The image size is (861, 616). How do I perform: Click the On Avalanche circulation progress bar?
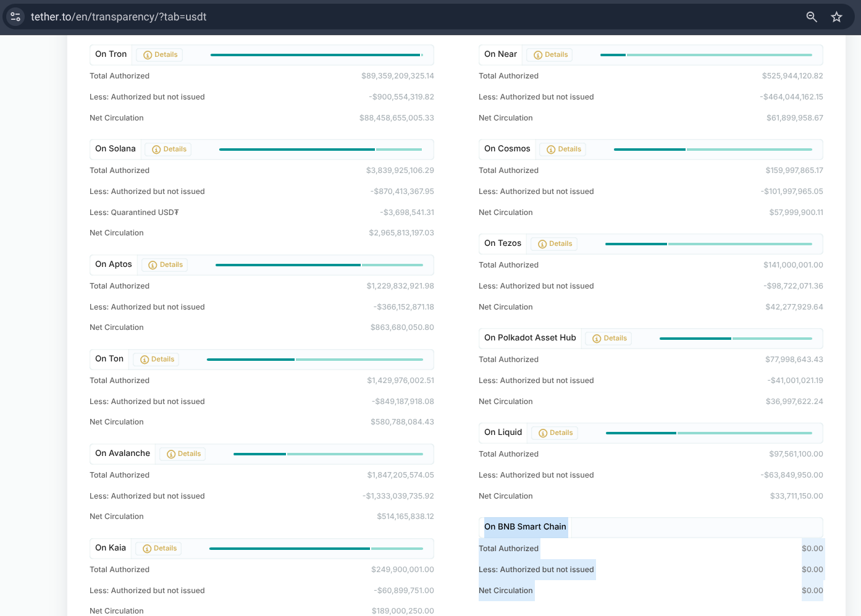[328, 454]
